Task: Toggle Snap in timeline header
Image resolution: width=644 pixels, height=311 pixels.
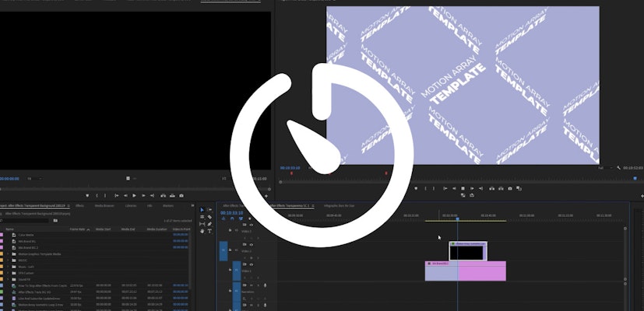Action: (232, 218)
